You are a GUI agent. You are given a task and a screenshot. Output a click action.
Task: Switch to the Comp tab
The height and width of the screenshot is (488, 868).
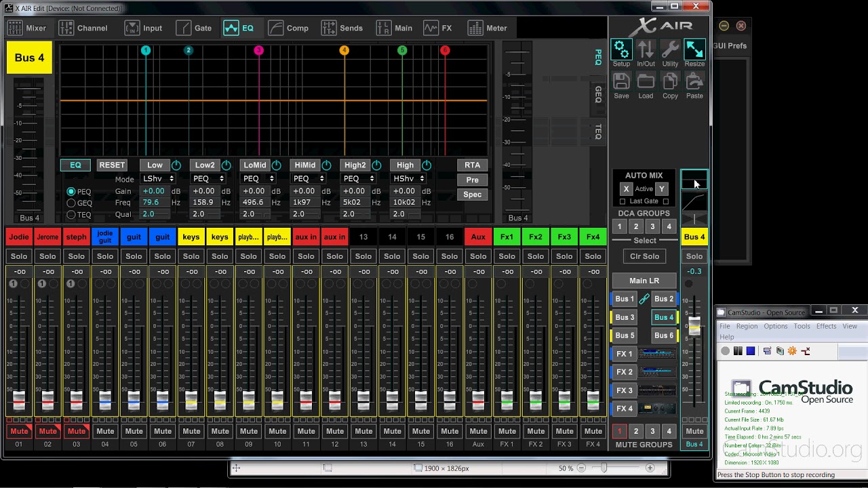coord(288,28)
